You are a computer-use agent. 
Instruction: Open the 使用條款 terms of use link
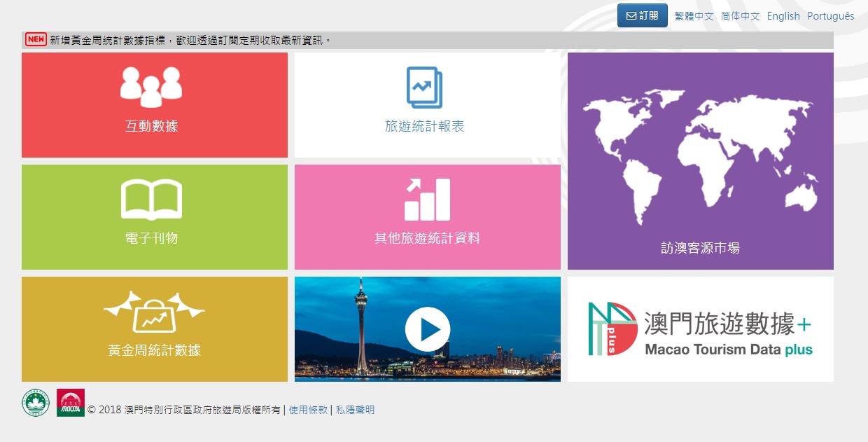[x=308, y=410]
